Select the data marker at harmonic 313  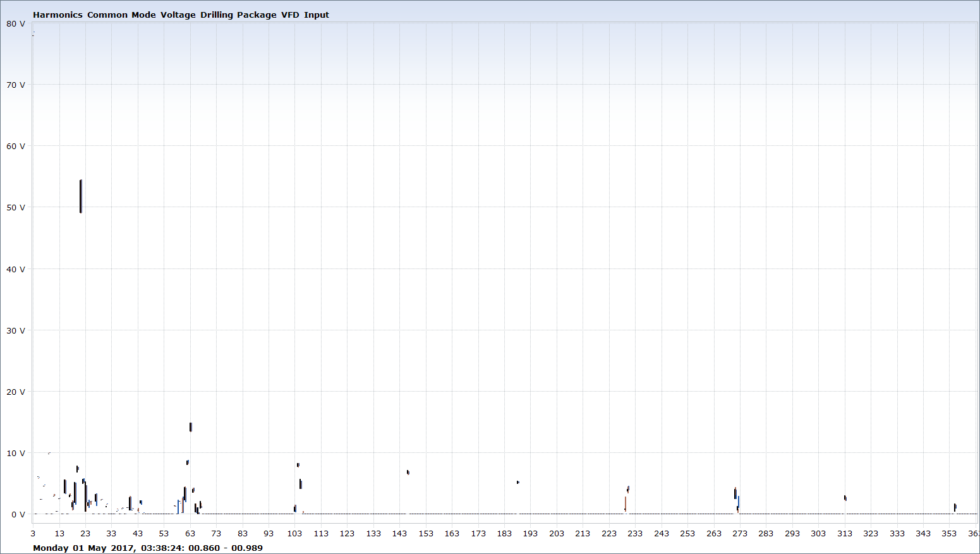click(845, 498)
